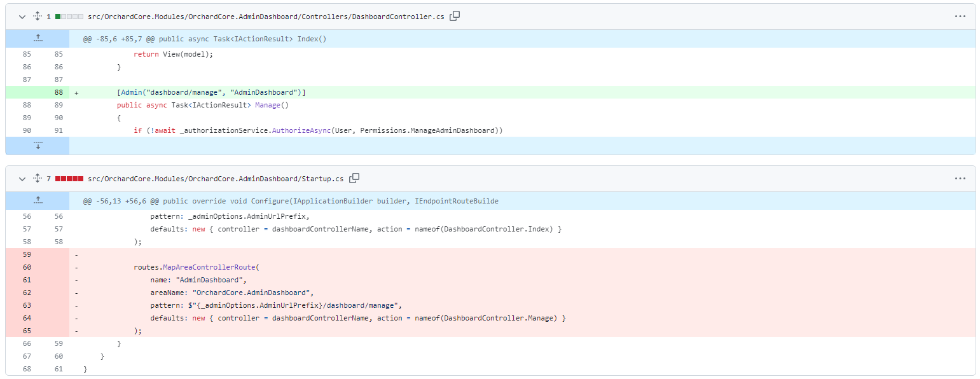Click the red diffstat squares for Startup.cs
Screen dimensions: 980x379
(x=69, y=179)
